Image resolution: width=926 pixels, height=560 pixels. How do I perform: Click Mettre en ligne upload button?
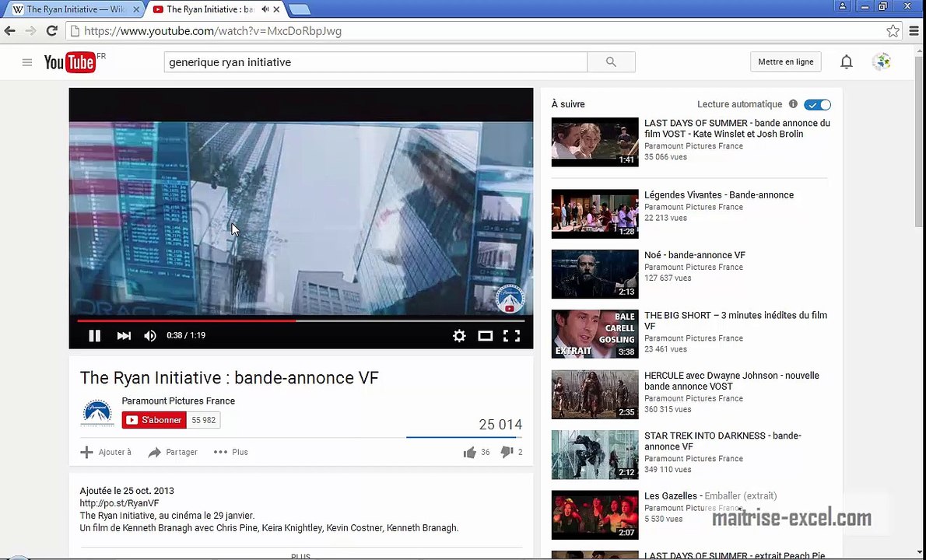pyautogui.click(x=785, y=62)
